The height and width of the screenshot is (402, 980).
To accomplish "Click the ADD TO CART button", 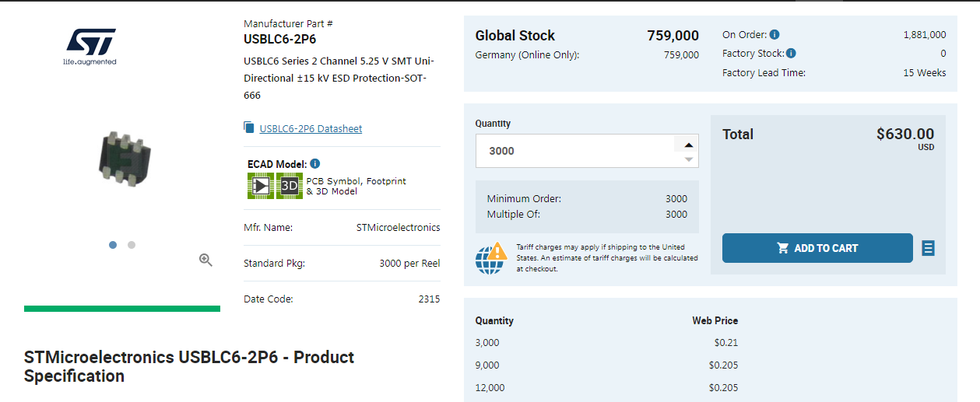I will tap(817, 248).
